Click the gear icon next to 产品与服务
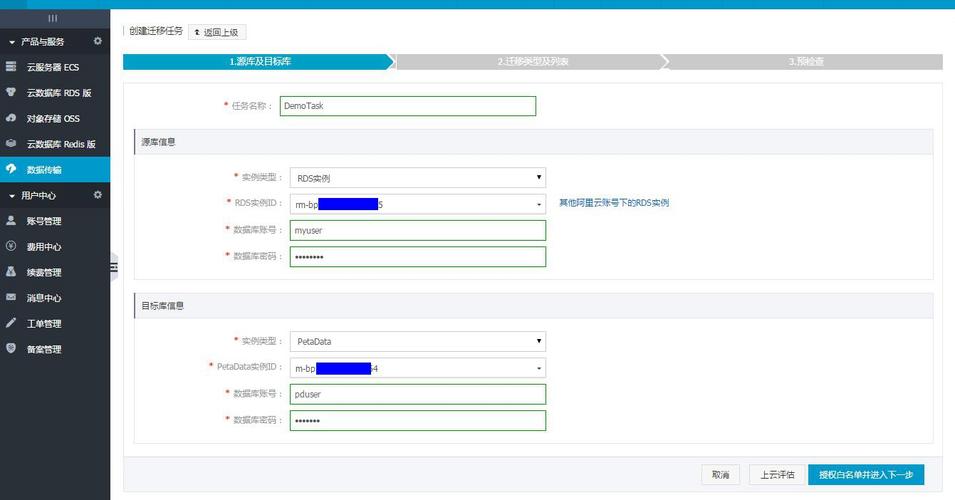Screen dimensions: 955x500 (x=97, y=41)
